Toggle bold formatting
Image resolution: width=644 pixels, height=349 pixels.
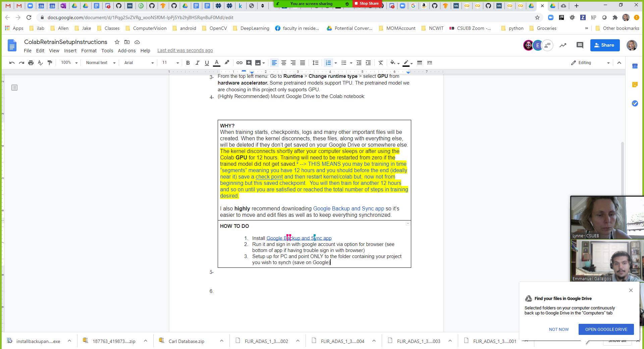click(x=188, y=63)
